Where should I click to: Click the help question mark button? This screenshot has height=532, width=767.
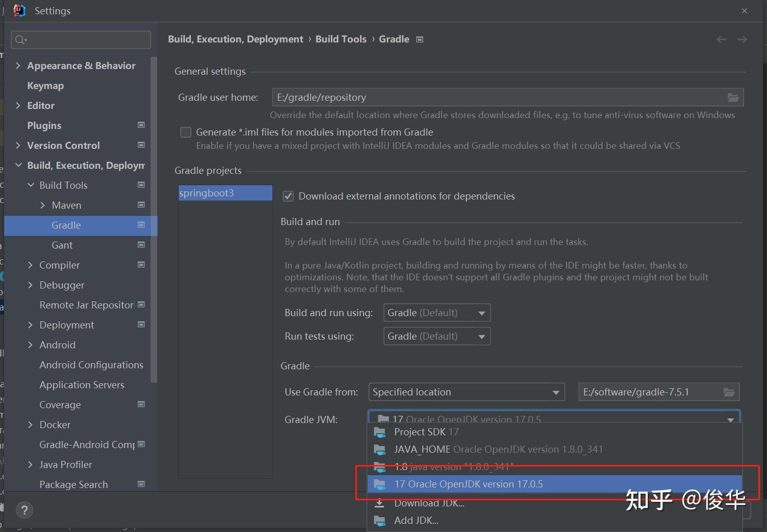click(25, 510)
